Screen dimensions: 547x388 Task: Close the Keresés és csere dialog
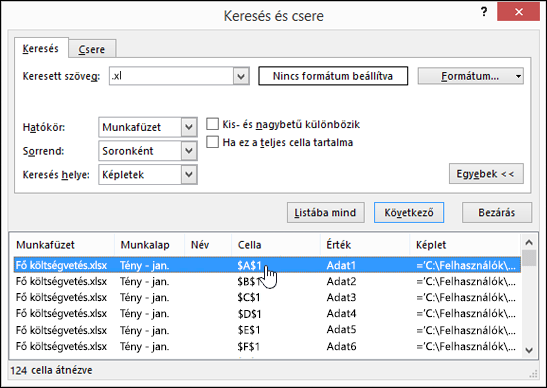[x=518, y=12]
